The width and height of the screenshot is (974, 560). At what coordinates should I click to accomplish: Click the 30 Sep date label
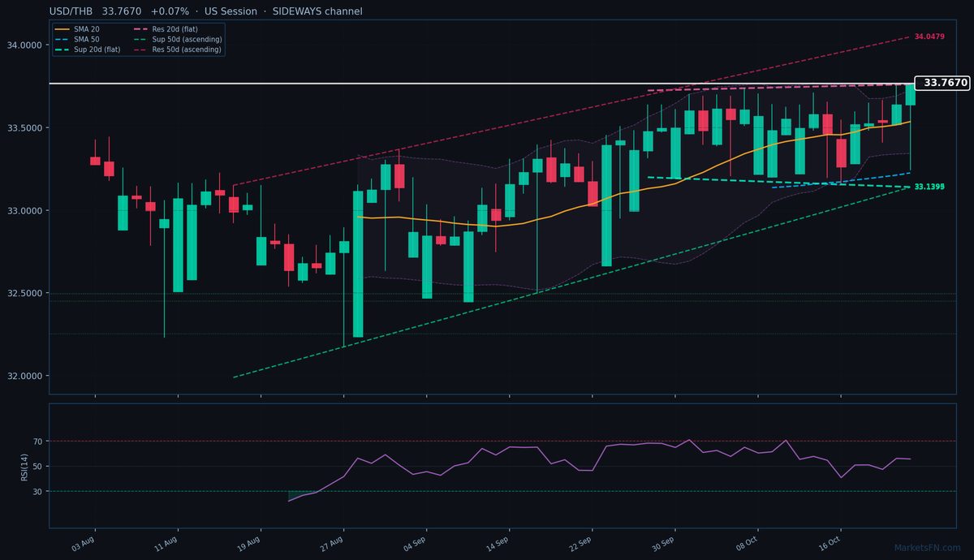coord(664,543)
